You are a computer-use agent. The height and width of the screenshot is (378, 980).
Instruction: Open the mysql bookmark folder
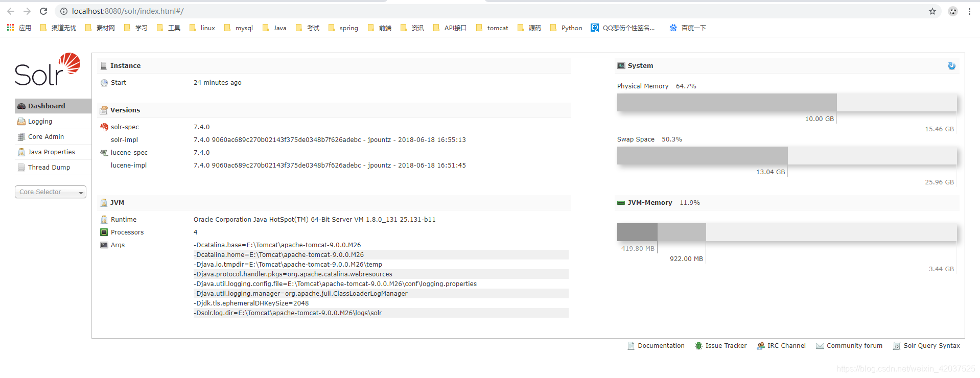click(239, 28)
